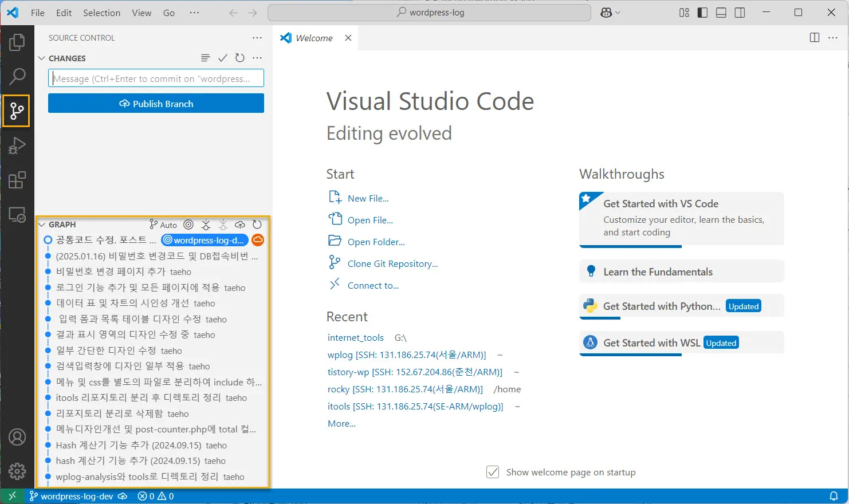Refresh the source control Graph panel

pyautogui.click(x=257, y=225)
